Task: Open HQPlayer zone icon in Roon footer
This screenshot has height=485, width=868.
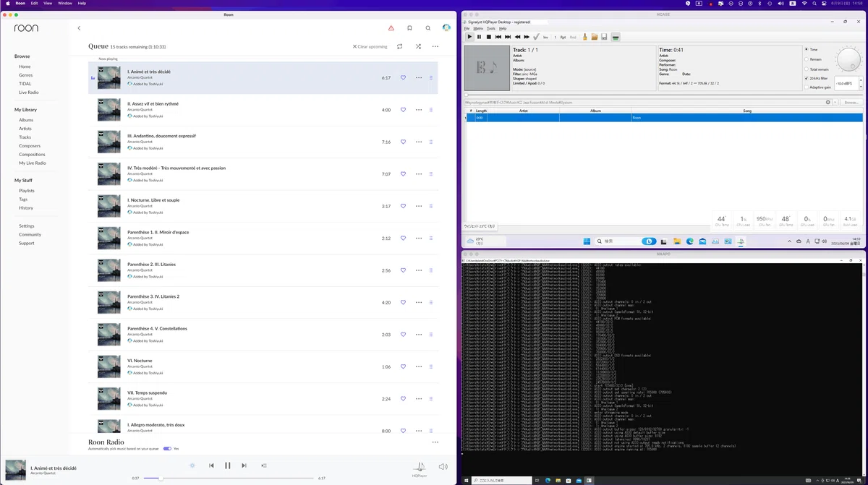Action: coord(420,467)
